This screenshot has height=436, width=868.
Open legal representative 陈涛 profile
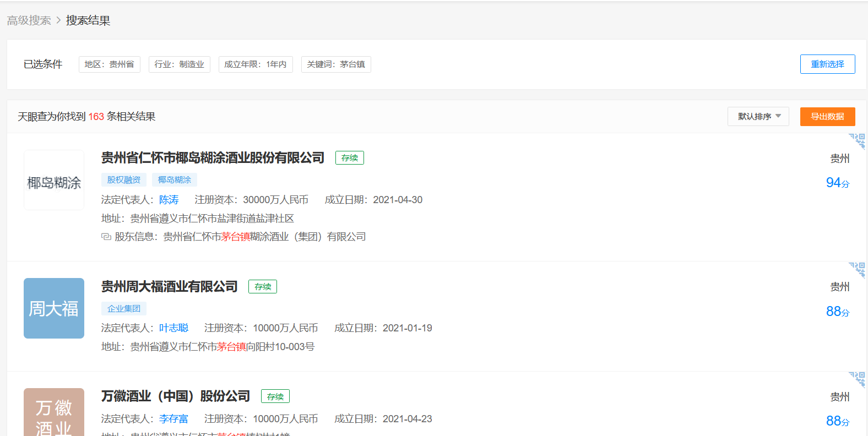click(169, 200)
